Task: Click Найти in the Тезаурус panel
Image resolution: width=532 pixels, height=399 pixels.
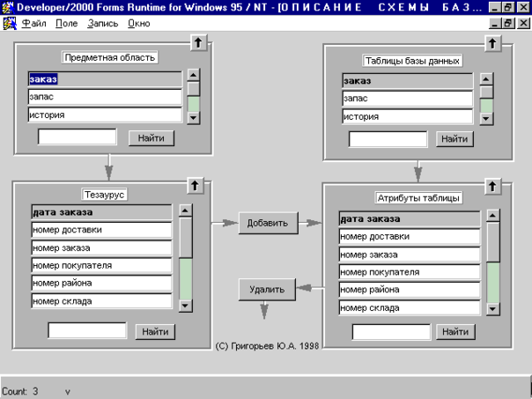Action: (155, 331)
